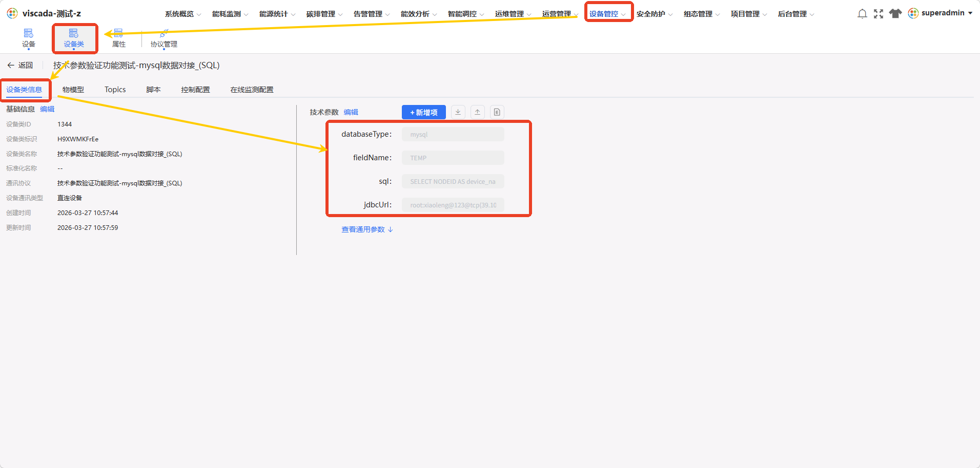Open the 组态管理 menu
980x468 pixels.
[x=702, y=14]
